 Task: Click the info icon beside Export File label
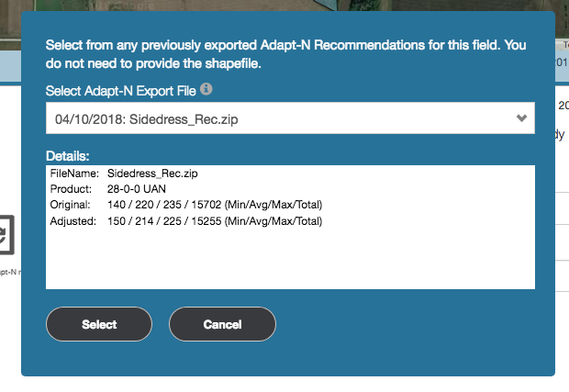206,89
